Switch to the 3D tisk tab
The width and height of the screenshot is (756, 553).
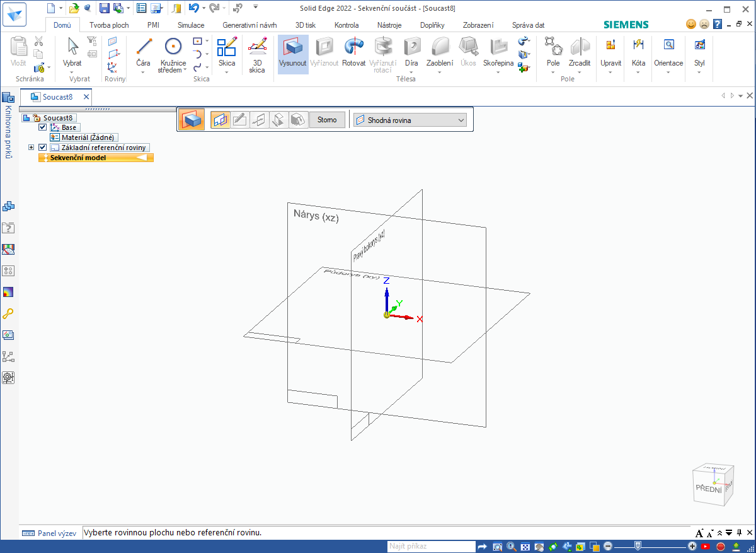click(x=306, y=25)
